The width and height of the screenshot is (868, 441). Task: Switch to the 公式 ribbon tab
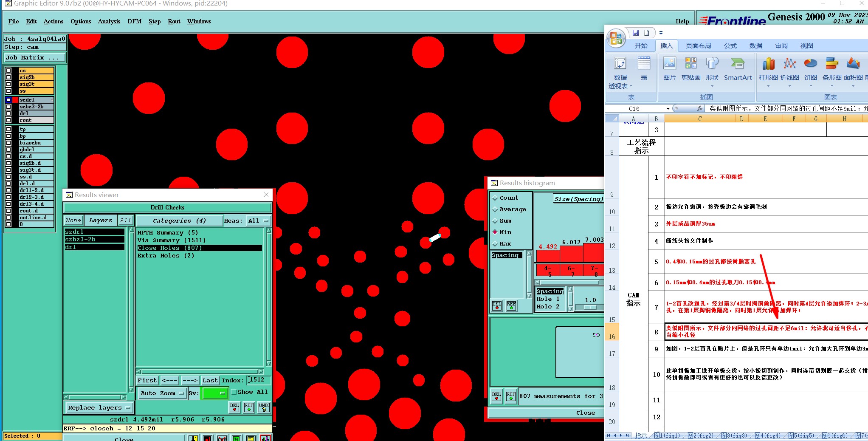coord(730,46)
